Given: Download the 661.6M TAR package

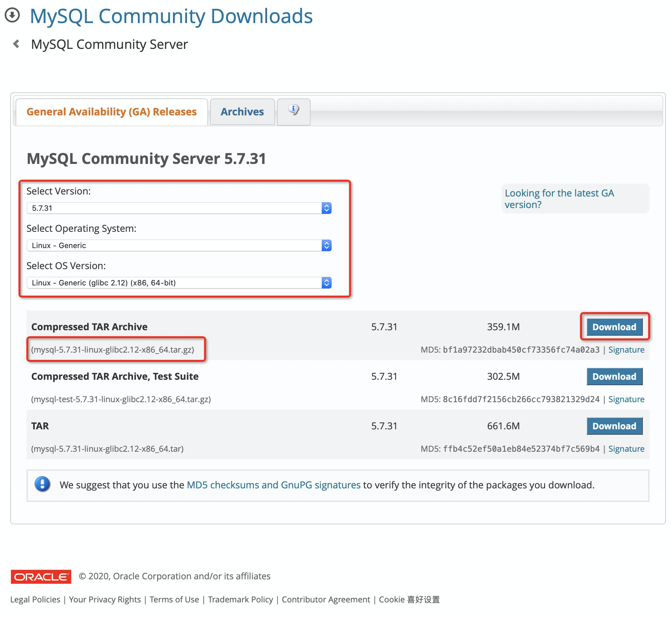Looking at the screenshot, I should pyautogui.click(x=614, y=426).
